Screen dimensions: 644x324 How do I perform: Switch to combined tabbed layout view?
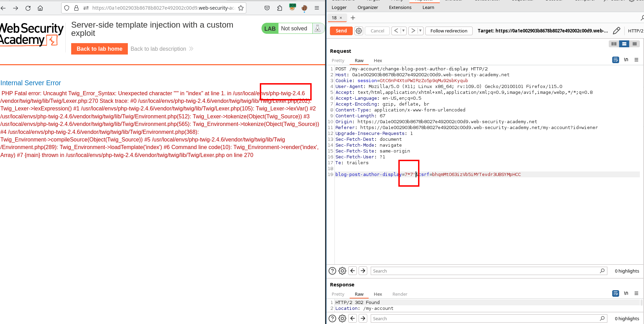(x=634, y=44)
